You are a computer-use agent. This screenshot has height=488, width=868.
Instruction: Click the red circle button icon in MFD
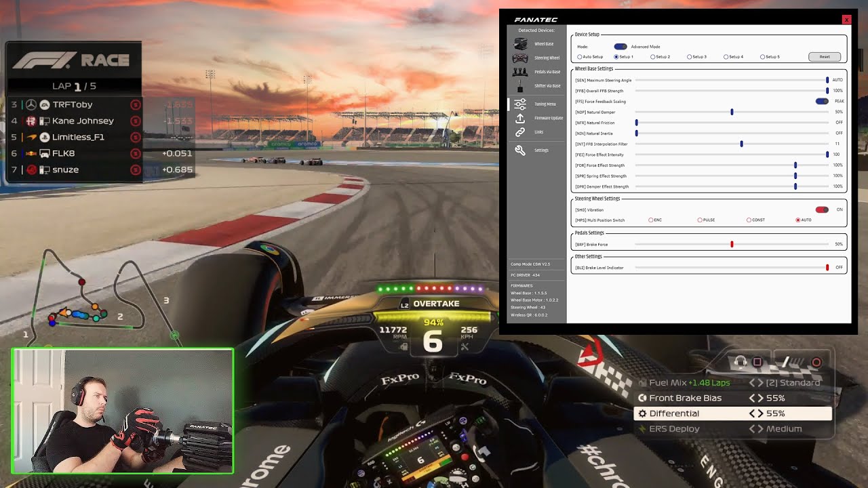[816, 362]
